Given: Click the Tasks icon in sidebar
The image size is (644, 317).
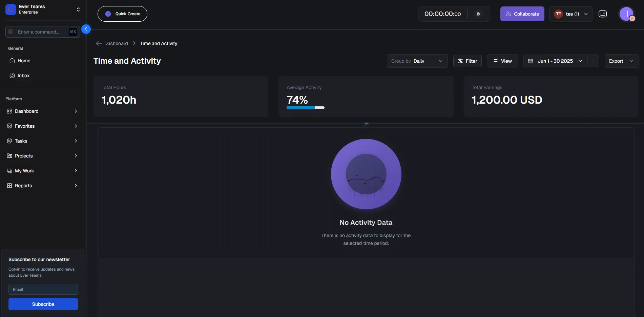Looking at the screenshot, I should tap(9, 141).
